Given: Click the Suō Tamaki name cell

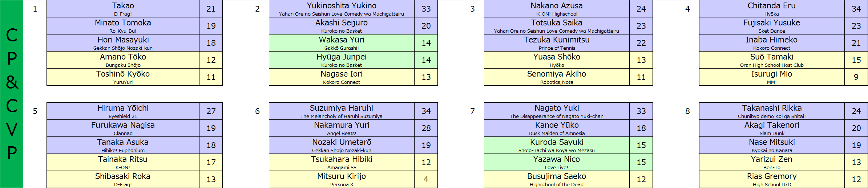Looking at the screenshot, I should [772, 60].
